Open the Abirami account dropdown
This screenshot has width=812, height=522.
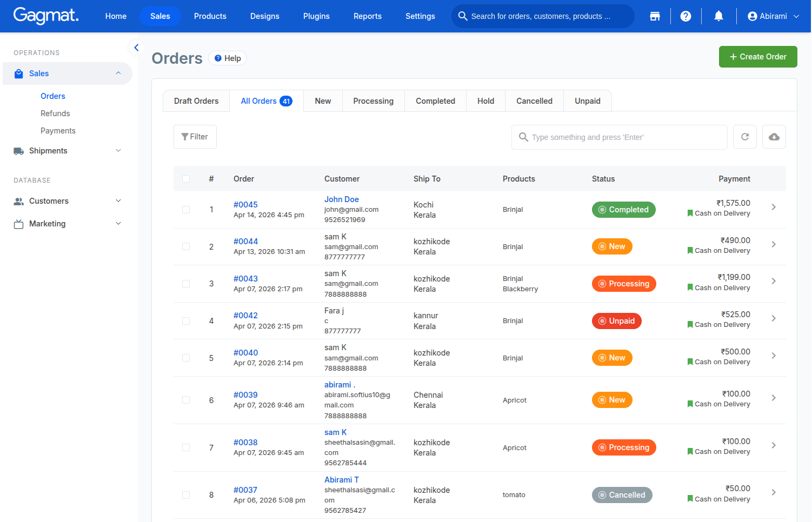click(x=773, y=16)
